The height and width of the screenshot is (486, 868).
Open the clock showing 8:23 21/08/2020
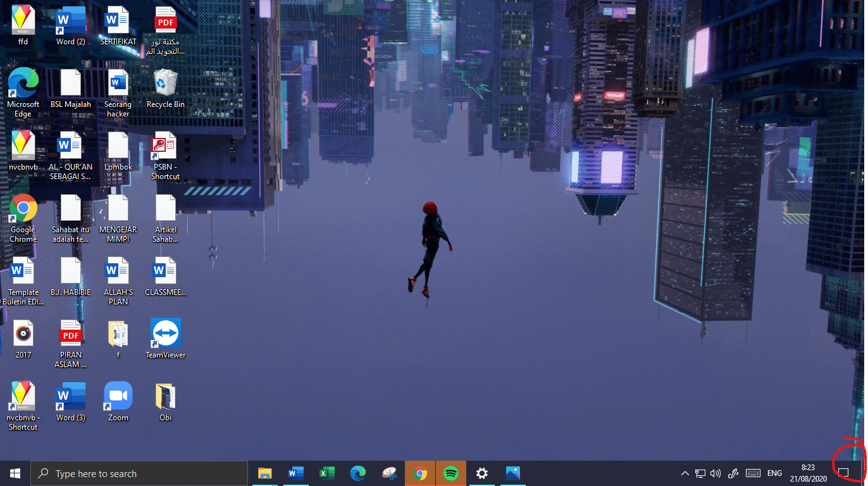coord(807,473)
